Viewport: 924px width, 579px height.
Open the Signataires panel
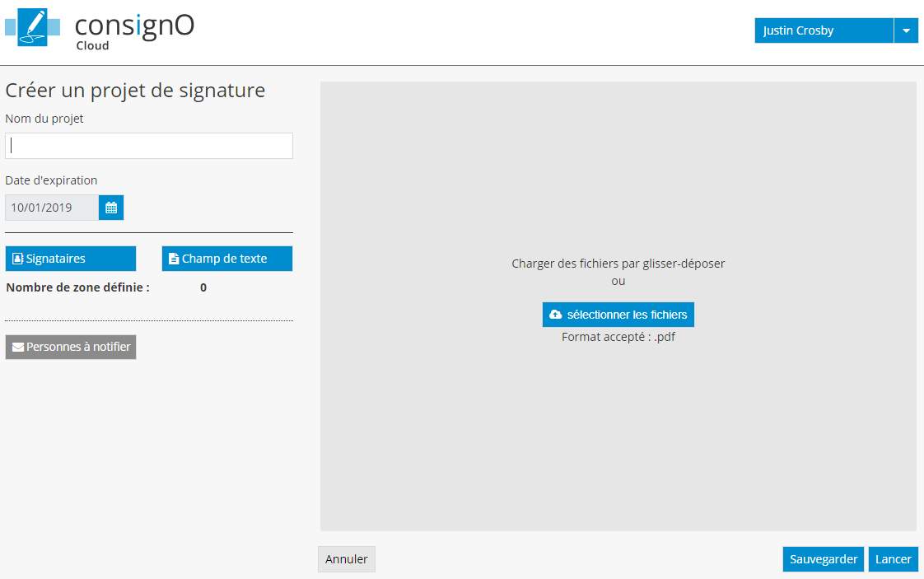pyautogui.click(x=71, y=259)
